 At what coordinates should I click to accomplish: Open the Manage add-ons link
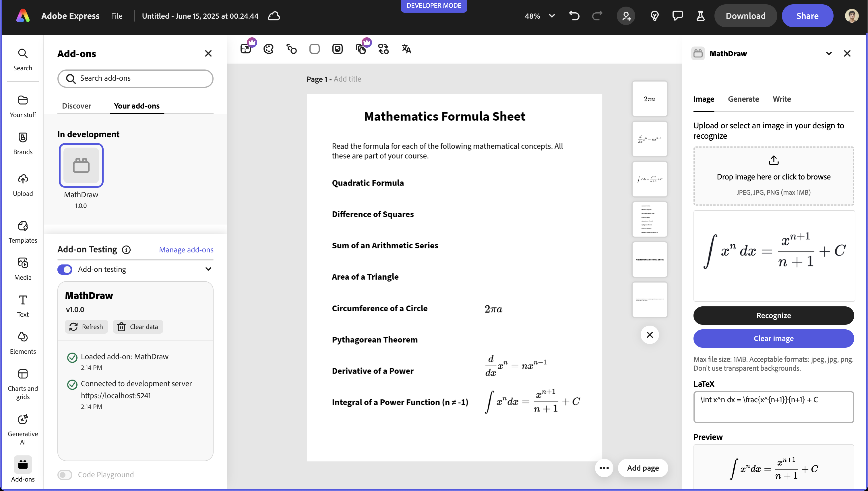click(186, 250)
